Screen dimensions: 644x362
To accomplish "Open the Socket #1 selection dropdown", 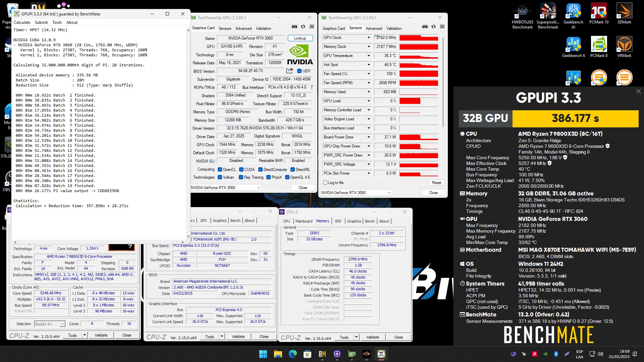I will pos(50,324).
